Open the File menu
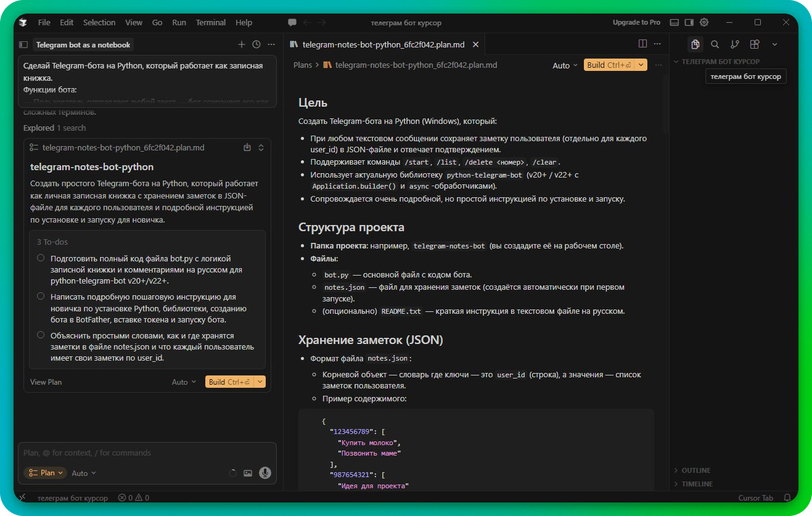 [44, 22]
